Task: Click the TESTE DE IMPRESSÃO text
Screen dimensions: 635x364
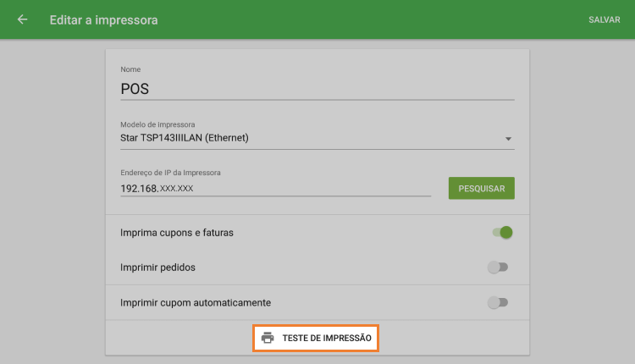Action: (327, 338)
